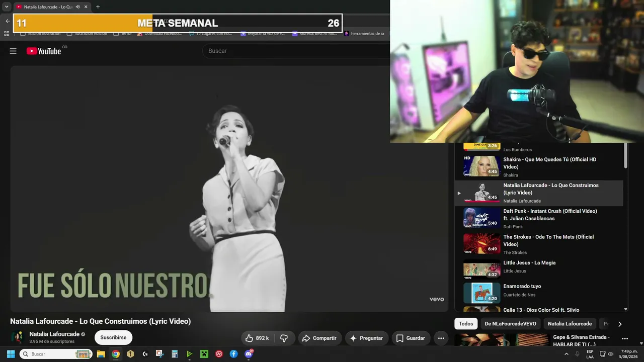Play Enamorado tuyo by Cuarteto de Nos
The width and height of the screenshot is (644, 362).
(x=539, y=293)
